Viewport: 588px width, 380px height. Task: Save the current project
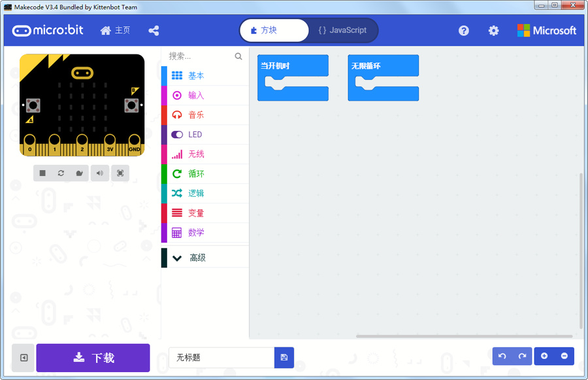tap(284, 357)
